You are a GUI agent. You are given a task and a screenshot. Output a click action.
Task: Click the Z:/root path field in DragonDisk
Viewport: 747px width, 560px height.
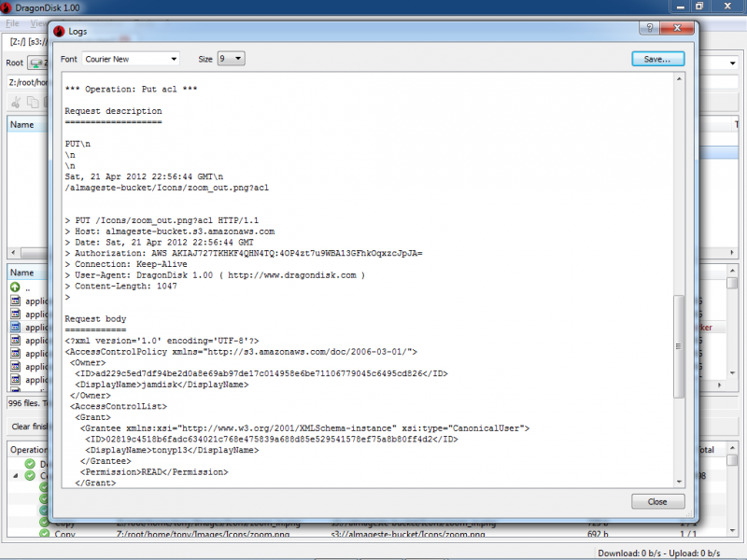pyautogui.click(x=28, y=82)
